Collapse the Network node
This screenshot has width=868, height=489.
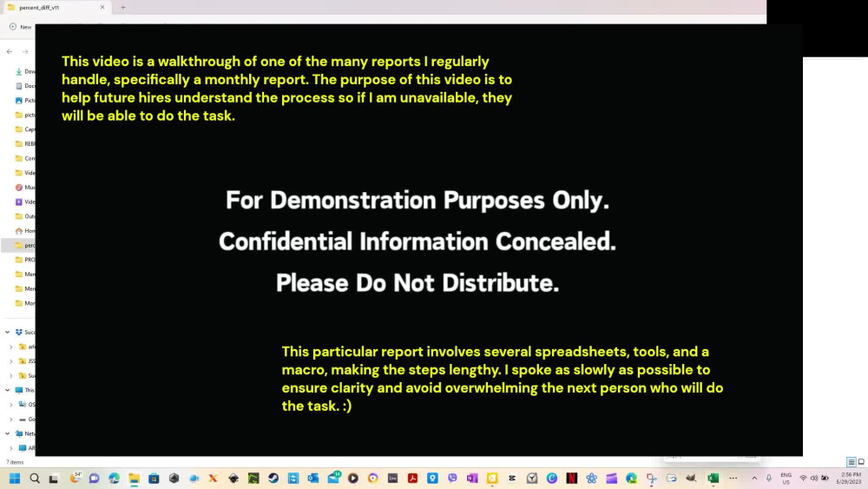pyautogui.click(x=7, y=433)
